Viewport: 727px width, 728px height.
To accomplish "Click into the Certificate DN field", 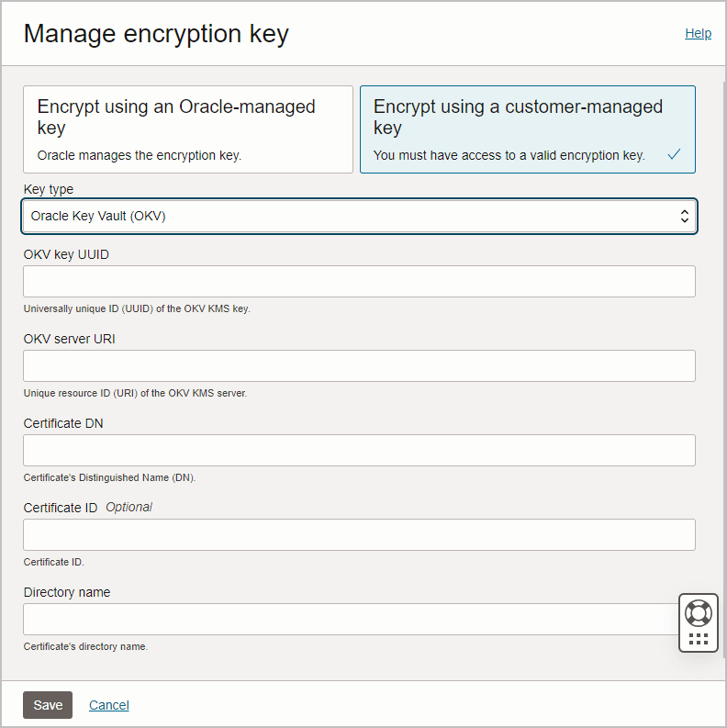I will 359,451.
